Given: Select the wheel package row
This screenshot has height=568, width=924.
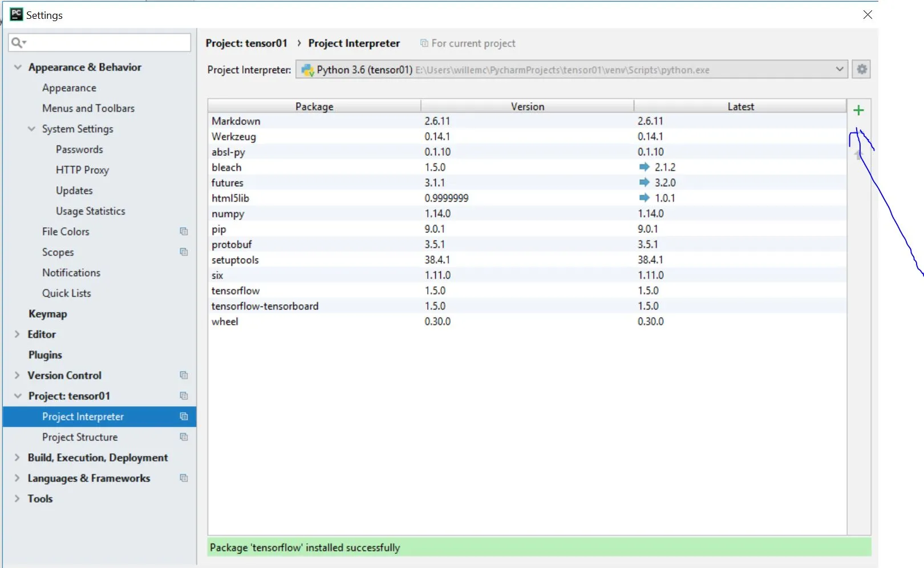Looking at the screenshot, I should click(527, 321).
